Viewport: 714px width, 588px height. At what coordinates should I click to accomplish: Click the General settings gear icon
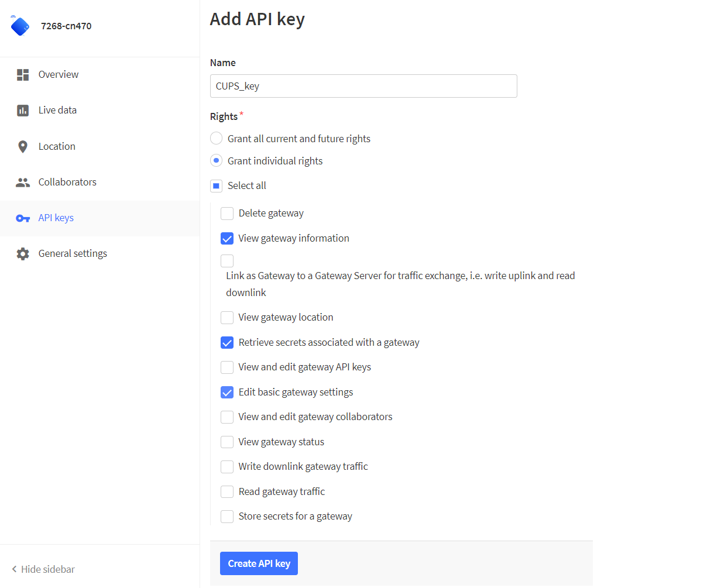[x=23, y=254]
